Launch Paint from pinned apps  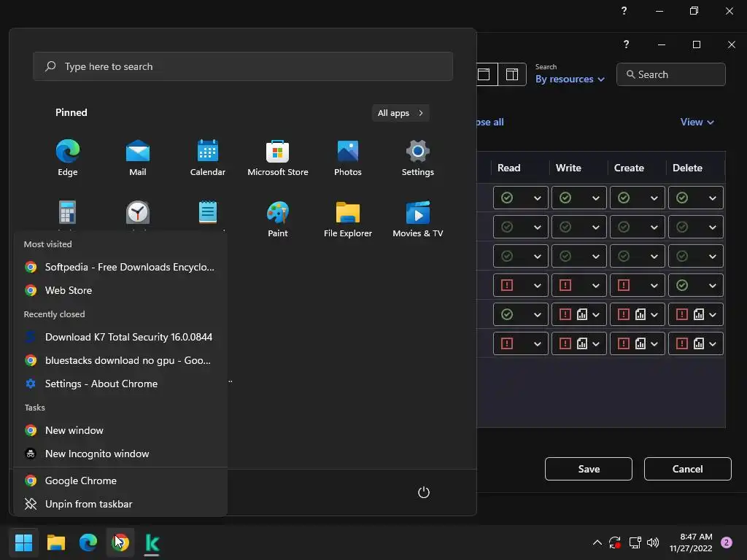[278, 219]
